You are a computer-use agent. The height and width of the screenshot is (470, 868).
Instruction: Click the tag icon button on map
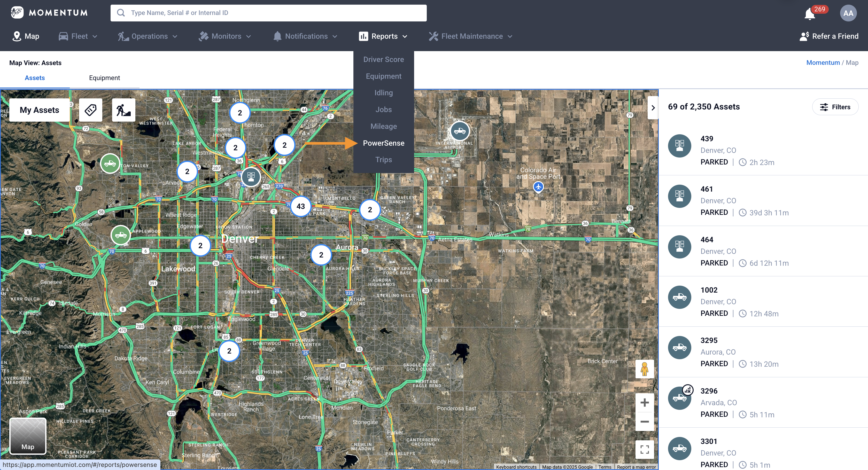[x=90, y=110]
